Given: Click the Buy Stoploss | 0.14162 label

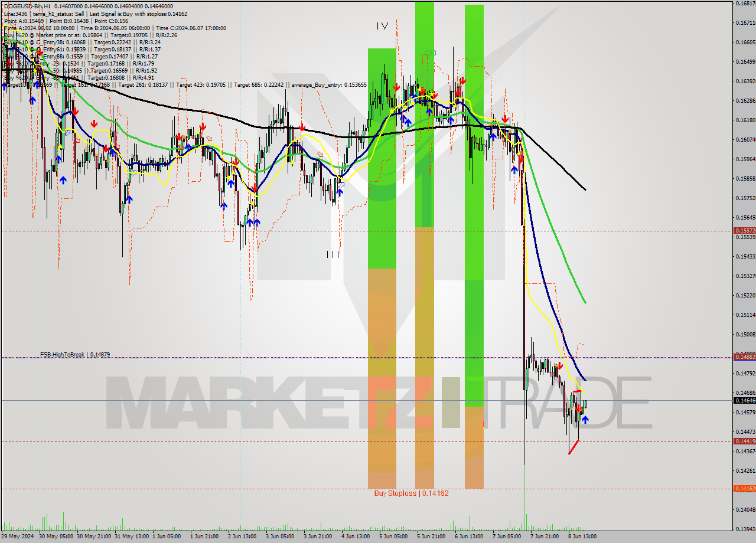Looking at the screenshot, I should (x=411, y=493).
